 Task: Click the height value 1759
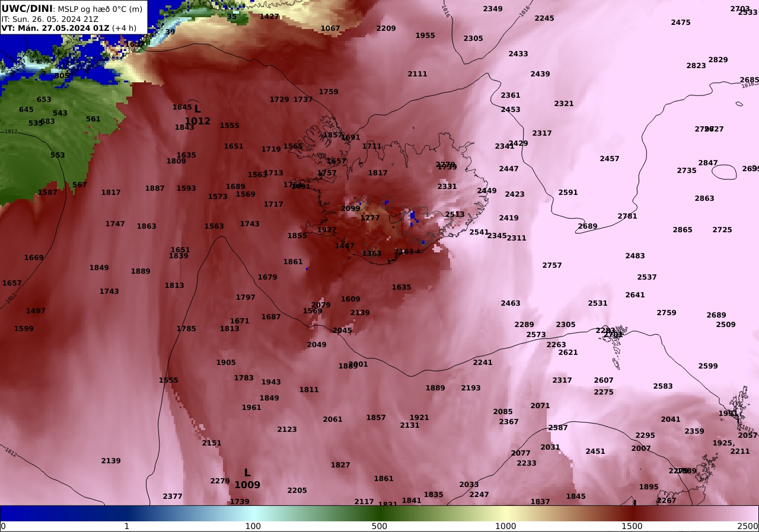329,92
